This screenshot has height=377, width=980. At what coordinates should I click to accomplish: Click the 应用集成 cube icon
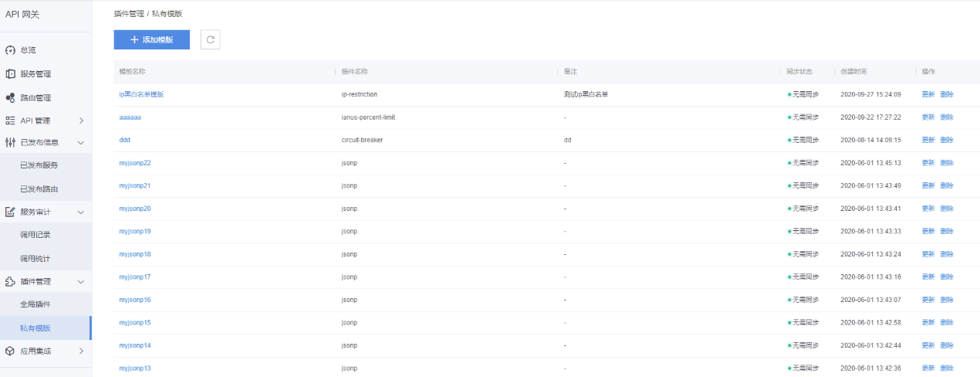pos(10,351)
